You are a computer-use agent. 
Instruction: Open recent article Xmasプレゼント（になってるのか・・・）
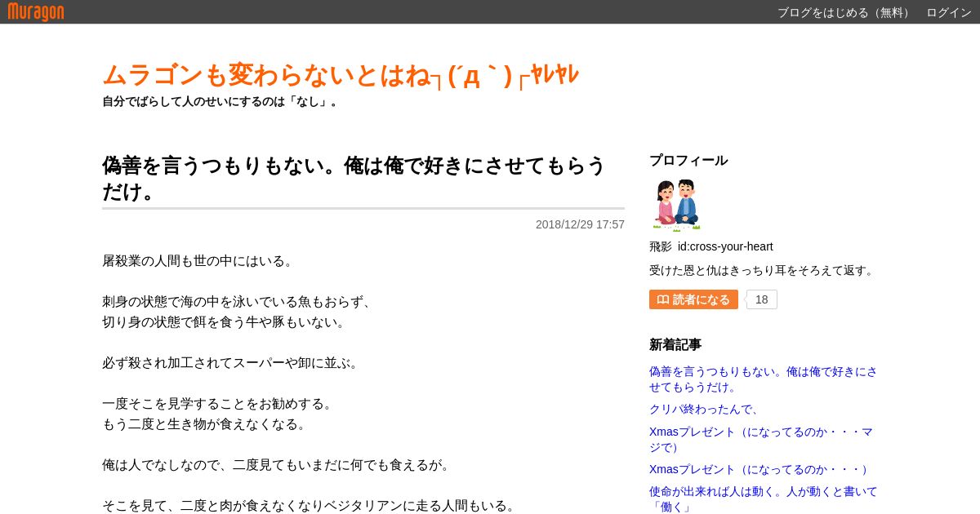(x=761, y=469)
